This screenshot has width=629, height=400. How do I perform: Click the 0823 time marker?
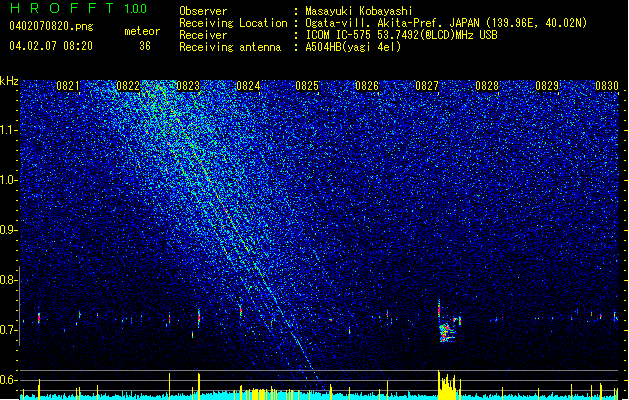click(x=188, y=86)
